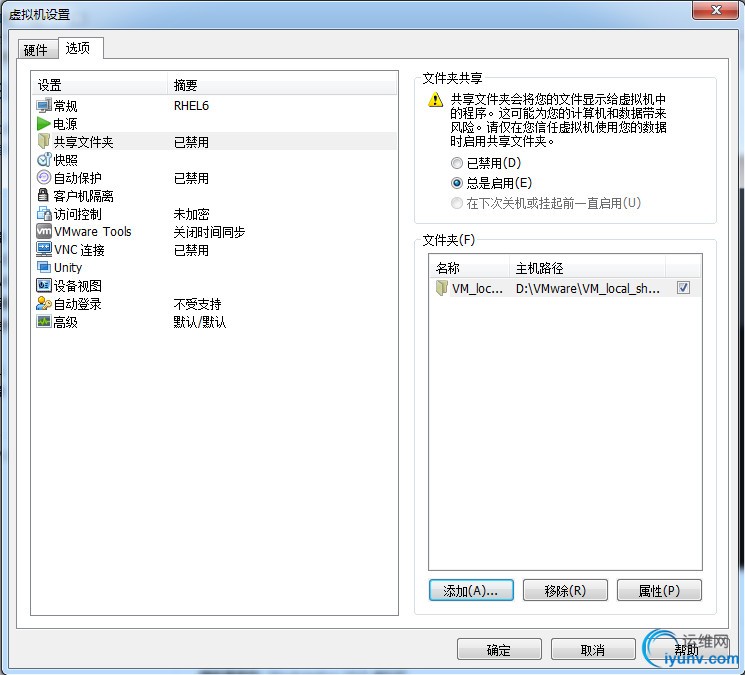Image resolution: width=745 pixels, height=675 pixels.
Task: Click the 关闭时间同步 summary text
Action: coord(209,232)
